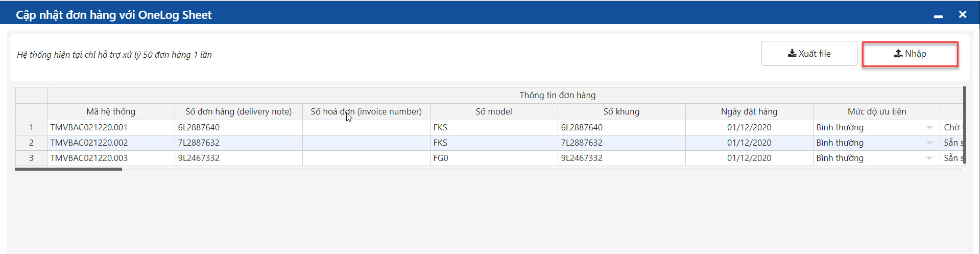Click order date 01/12/2020 in row 3
This screenshot has height=254, width=980.
pyautogui.click(x=749, y=158)
